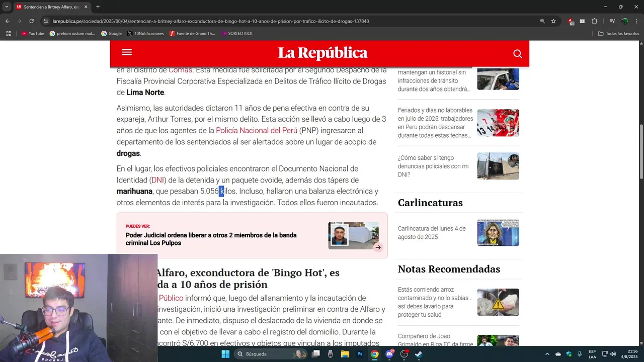The height and width of the screenshot is (362, 644).
Task: Open the calendar thumbnail for Feriados article
Action: 498,123
